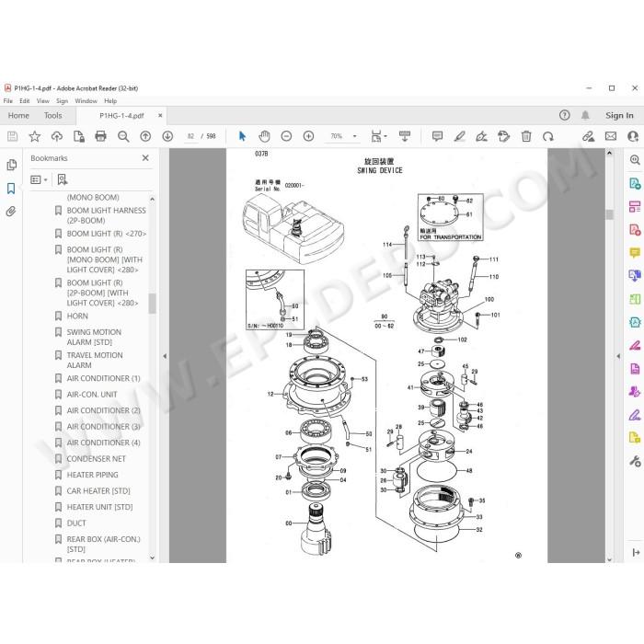
Task: Open the Window menu
Action: [86, 100]
